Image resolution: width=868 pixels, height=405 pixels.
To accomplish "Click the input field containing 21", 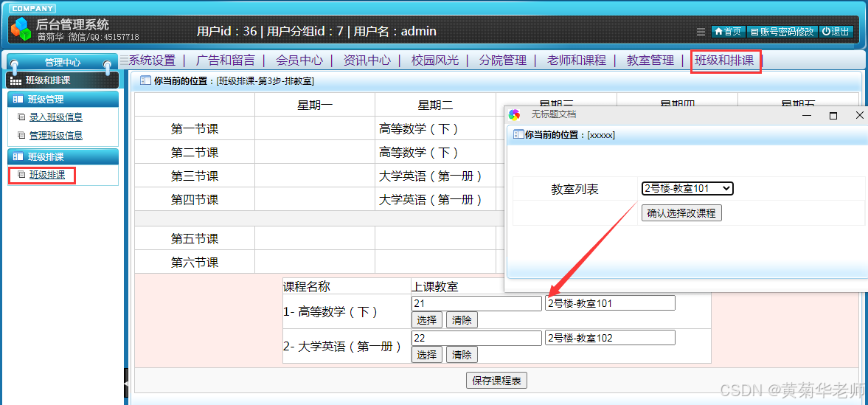I will [476, 303].
